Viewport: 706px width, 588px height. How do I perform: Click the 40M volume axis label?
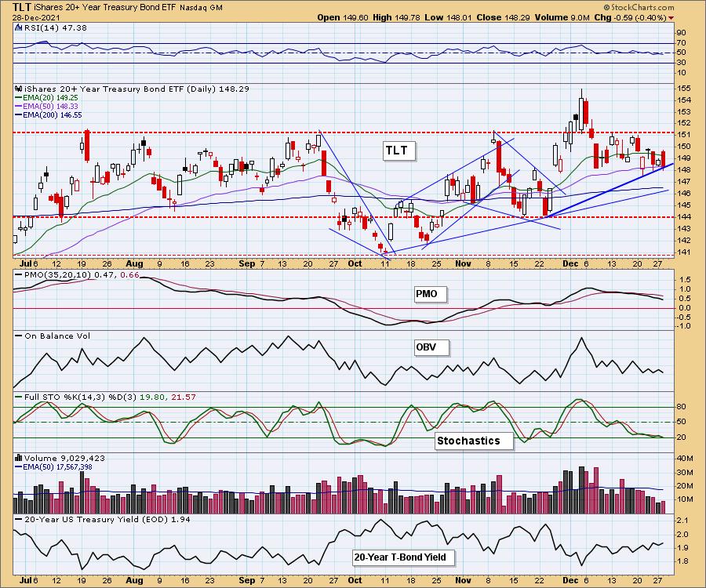pyautogui.click(x=684, y=459)
